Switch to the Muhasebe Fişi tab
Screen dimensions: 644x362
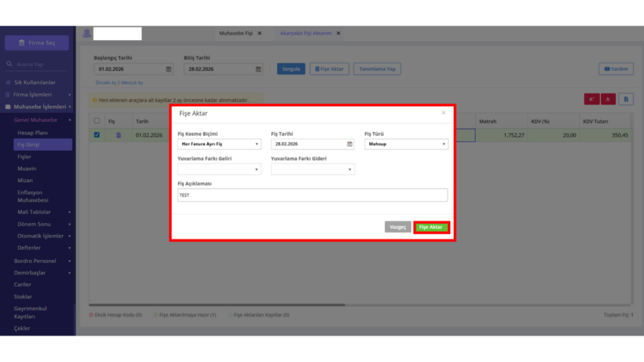coord(236,33)
